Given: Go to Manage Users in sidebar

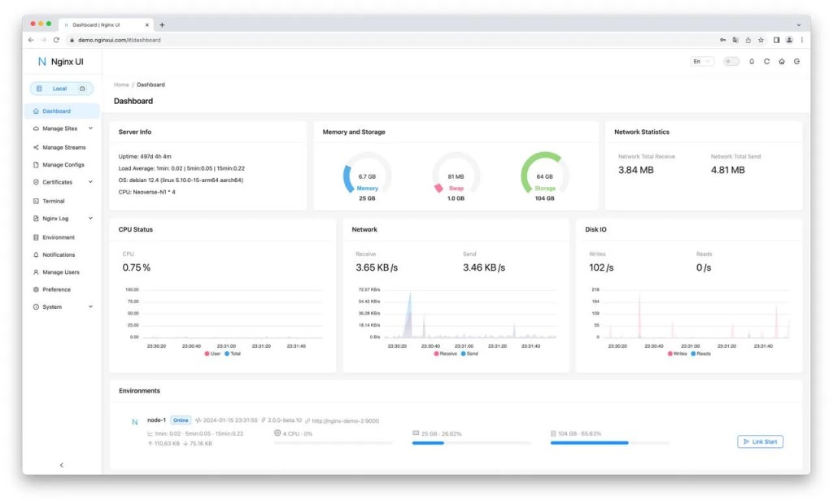Looking at the screenshot, I should 60,272.
